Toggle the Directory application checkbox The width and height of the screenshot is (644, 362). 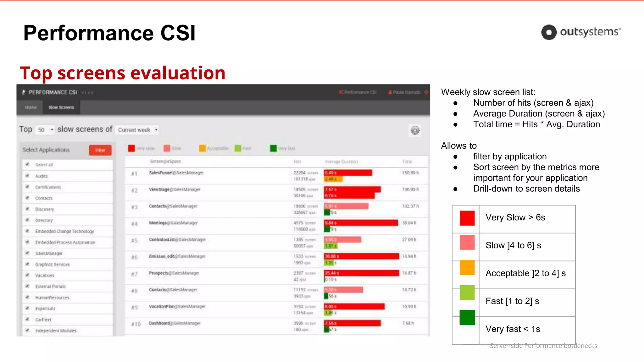(x=27, y=220)
